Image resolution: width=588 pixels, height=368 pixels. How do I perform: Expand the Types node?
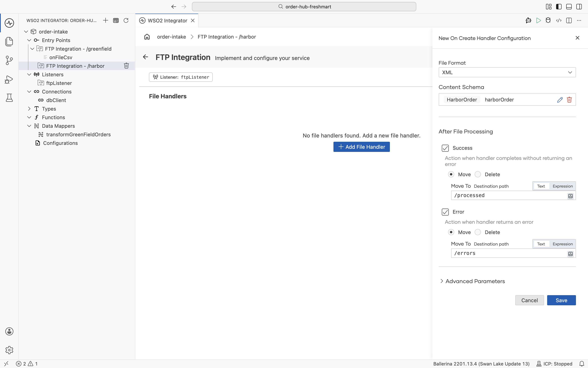click(29, 109)
